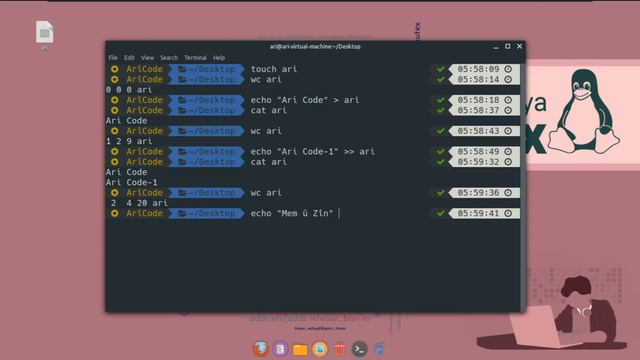640x360 pixels.
Task: Click the 'cat ari' command at 05:59:32
Action: (269, 162)
